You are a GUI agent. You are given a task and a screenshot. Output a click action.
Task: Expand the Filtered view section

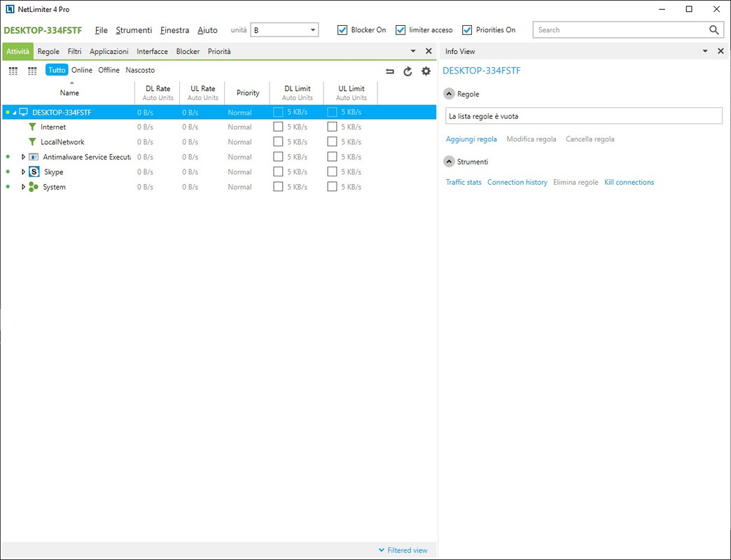pyautogui.click(x=403, y=550)
